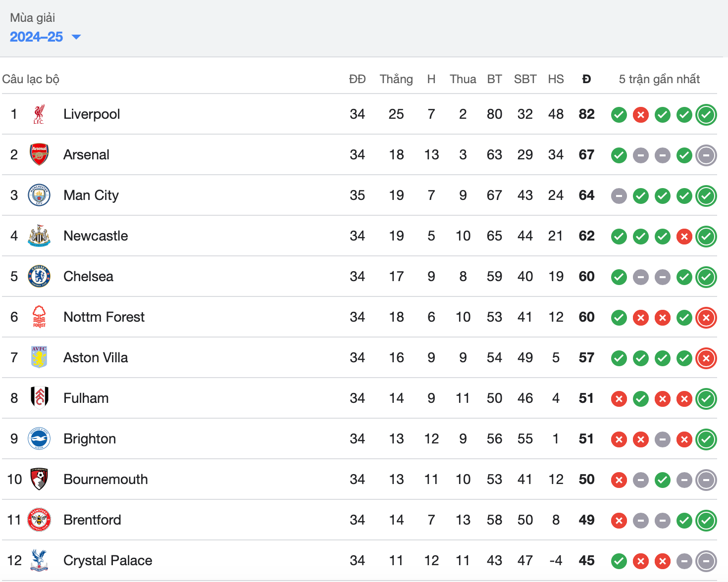Click the blue dropdown arrow beside 2024–25
Viewport: 728px width, 582px height.
[x=76, y=37]
